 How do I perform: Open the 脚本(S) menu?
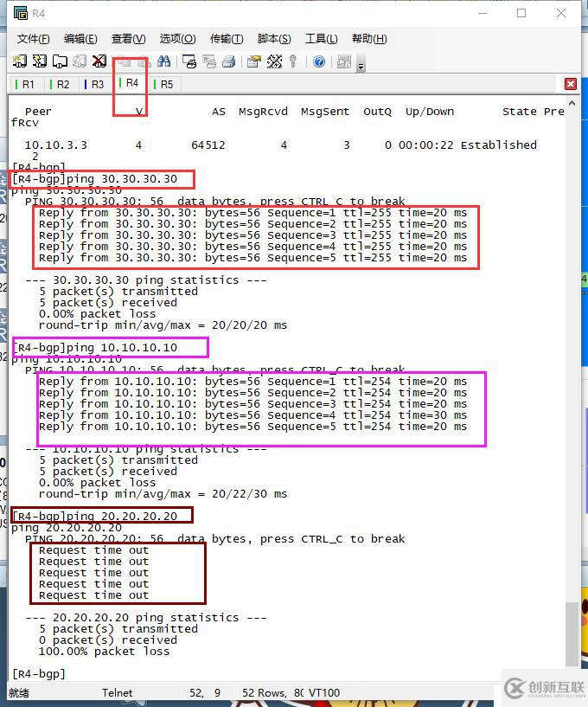click(274, 39)
